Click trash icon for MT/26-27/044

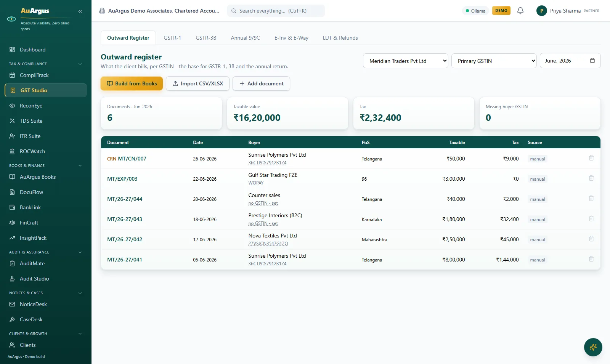(x=591, y=198)
